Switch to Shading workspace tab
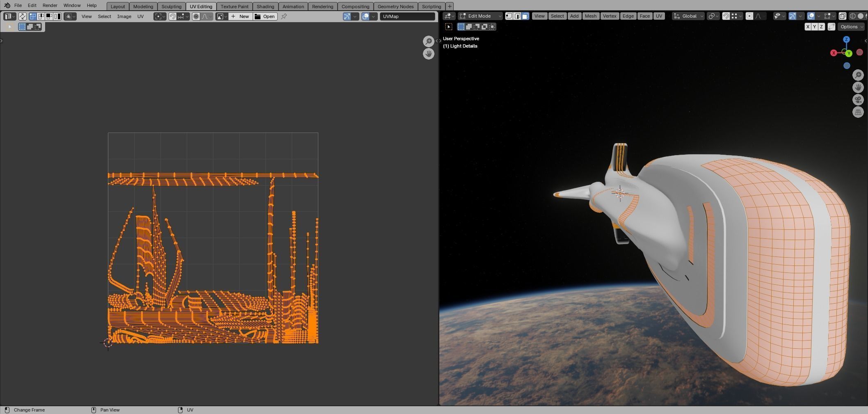The image size is (868, 414). tap(265, 7)
